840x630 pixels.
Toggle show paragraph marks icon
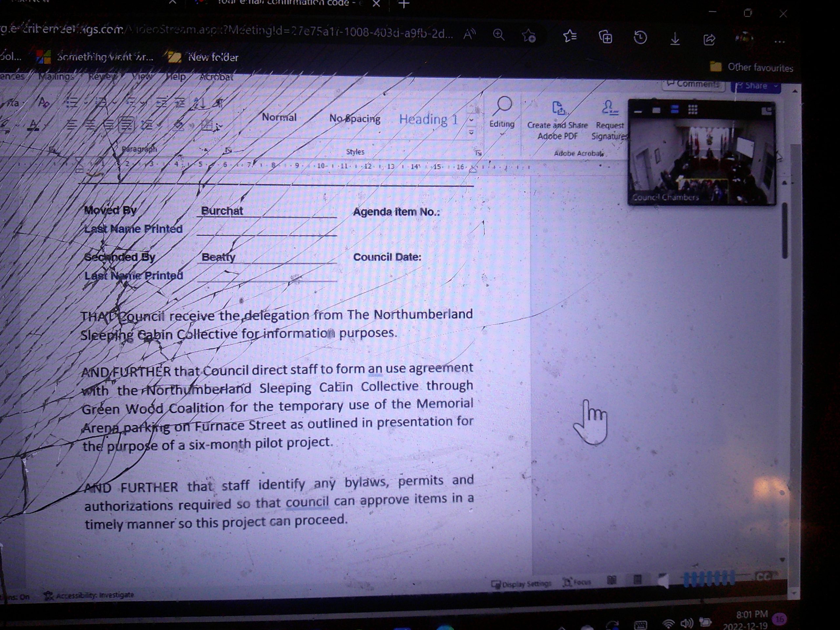pos(219,103)
